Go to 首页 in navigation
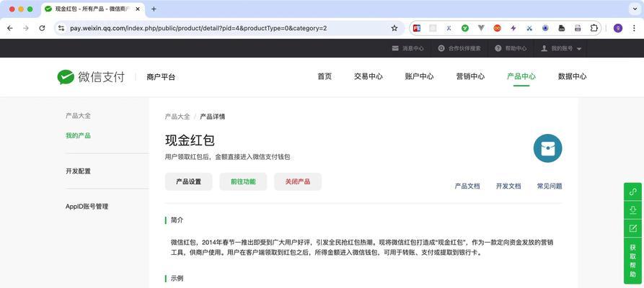The image size is (644, 288). [325, 76]
